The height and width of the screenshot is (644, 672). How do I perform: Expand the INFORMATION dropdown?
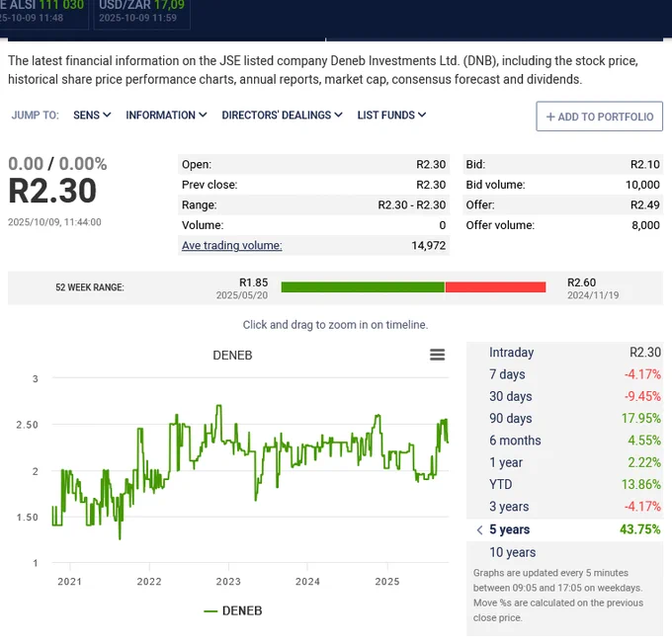[166, 115]
